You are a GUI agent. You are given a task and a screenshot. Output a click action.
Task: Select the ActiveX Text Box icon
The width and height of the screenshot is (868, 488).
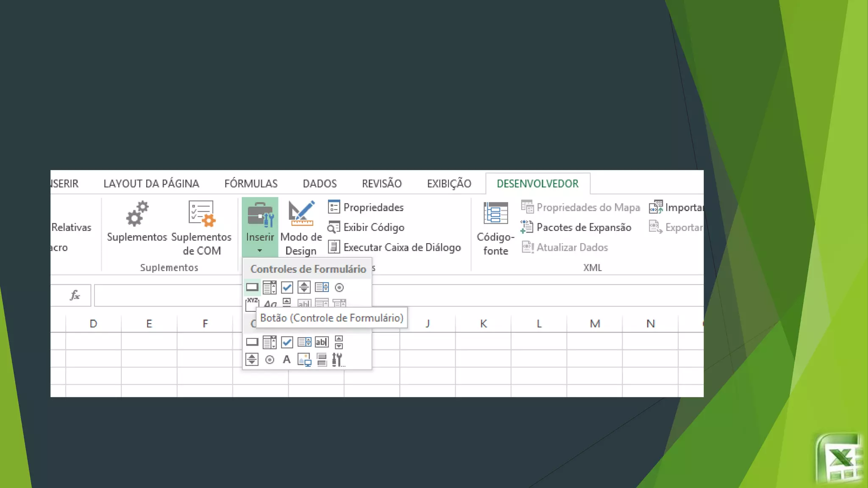322,342
